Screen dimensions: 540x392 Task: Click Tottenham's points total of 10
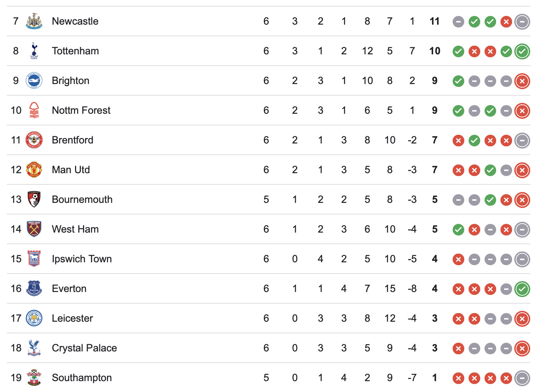pos(435,51)
